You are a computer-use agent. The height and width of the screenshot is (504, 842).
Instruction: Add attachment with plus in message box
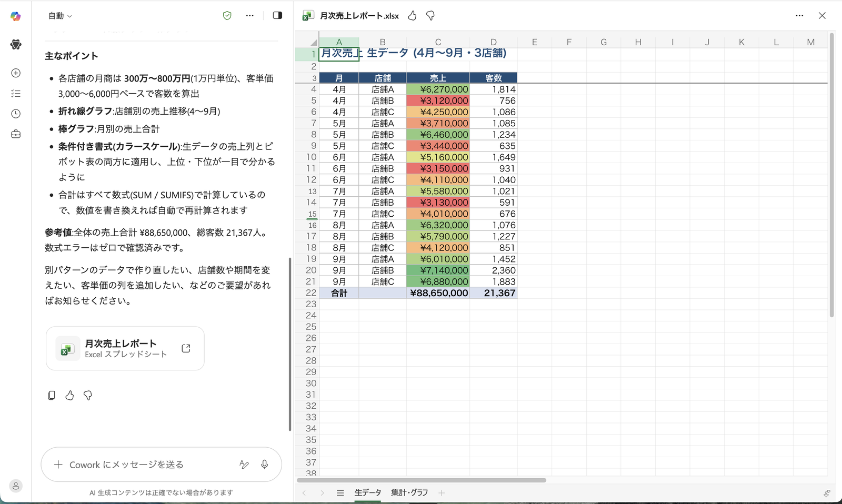click(x=58, y=465)
